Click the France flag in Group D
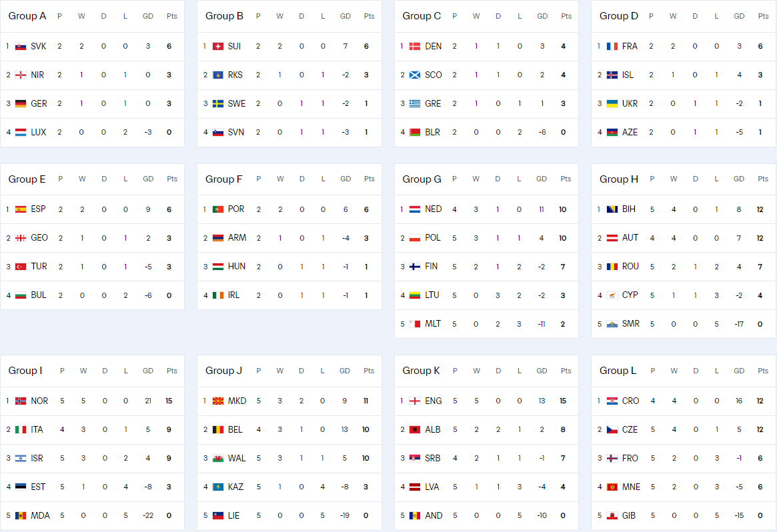The width and height of the screenshot is (777, 532). coord(612,47)
